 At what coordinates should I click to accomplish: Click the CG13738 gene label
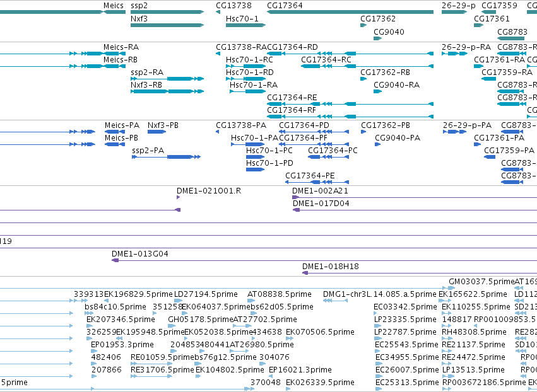point(233,6)
